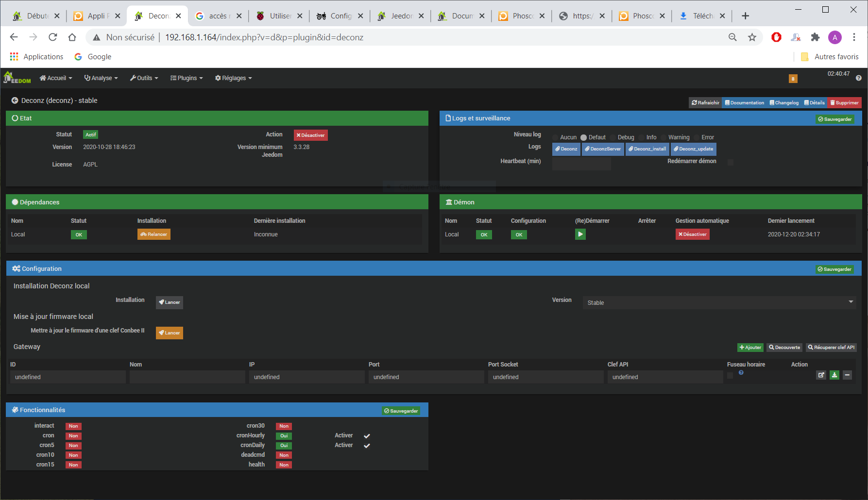Click the Jeedom logo in the navbar
The width and height of the screenshot is (868, 500).
point(17,78)
